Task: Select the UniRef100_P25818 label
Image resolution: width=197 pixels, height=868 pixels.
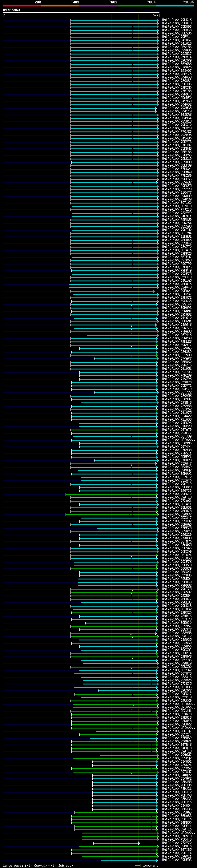Action: coord(177,121)
